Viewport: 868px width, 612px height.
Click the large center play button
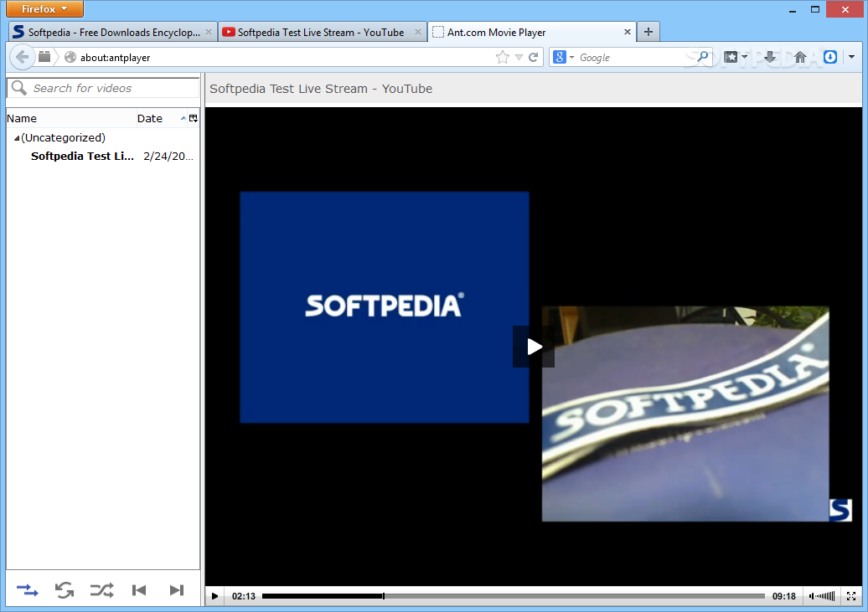534,347
